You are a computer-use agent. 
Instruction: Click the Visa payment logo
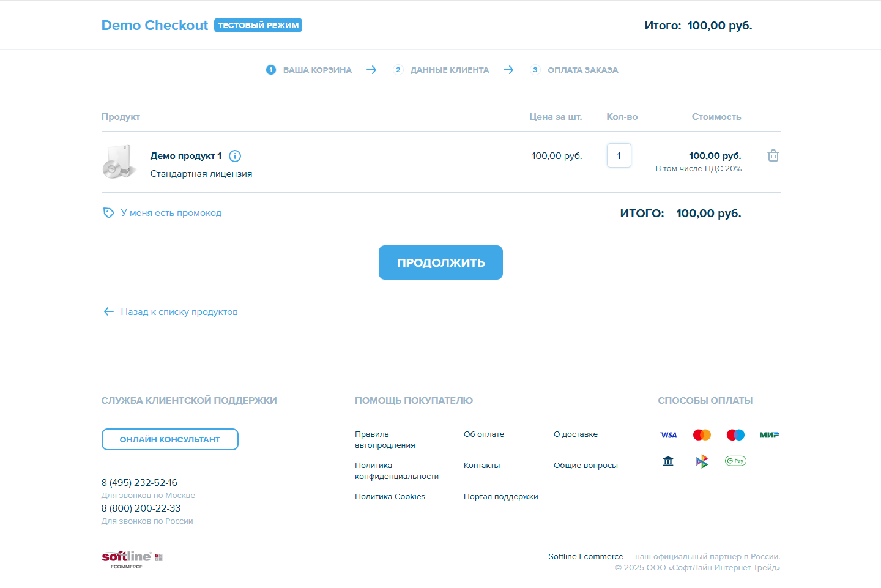point(668,435)
